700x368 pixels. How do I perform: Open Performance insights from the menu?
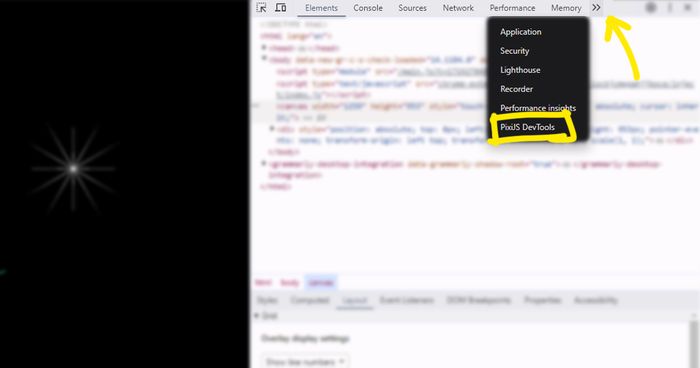(x=538, y=108)
